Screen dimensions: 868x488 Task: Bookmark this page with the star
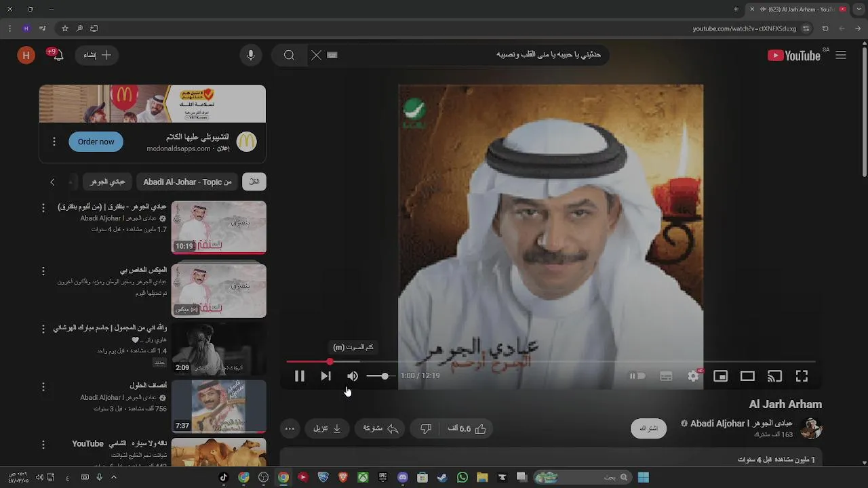(x=65, y=28)
